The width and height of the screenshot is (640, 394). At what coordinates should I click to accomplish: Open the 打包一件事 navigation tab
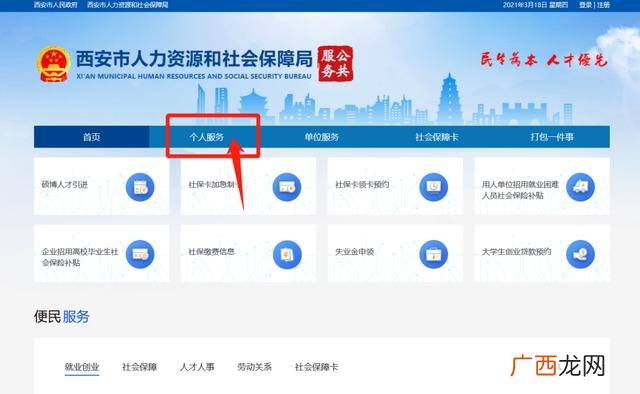tap(552, 137)
